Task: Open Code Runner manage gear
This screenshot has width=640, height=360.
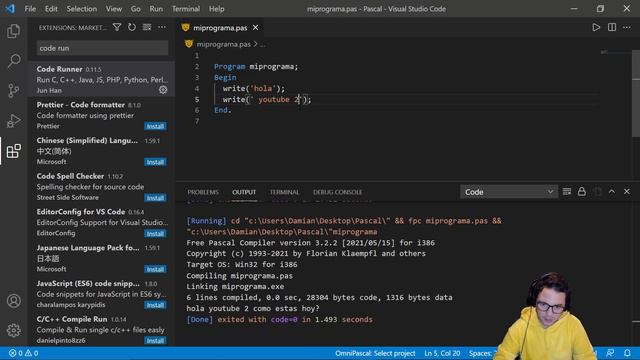Action: point(163,90)
